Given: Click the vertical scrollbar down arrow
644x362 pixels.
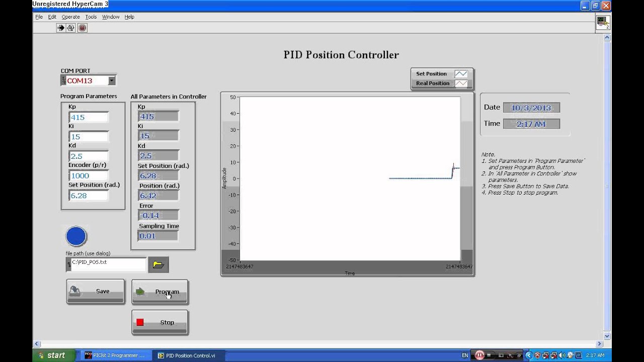Looking at the screenshot, I should pyautogui.click(x=607, y=336).
